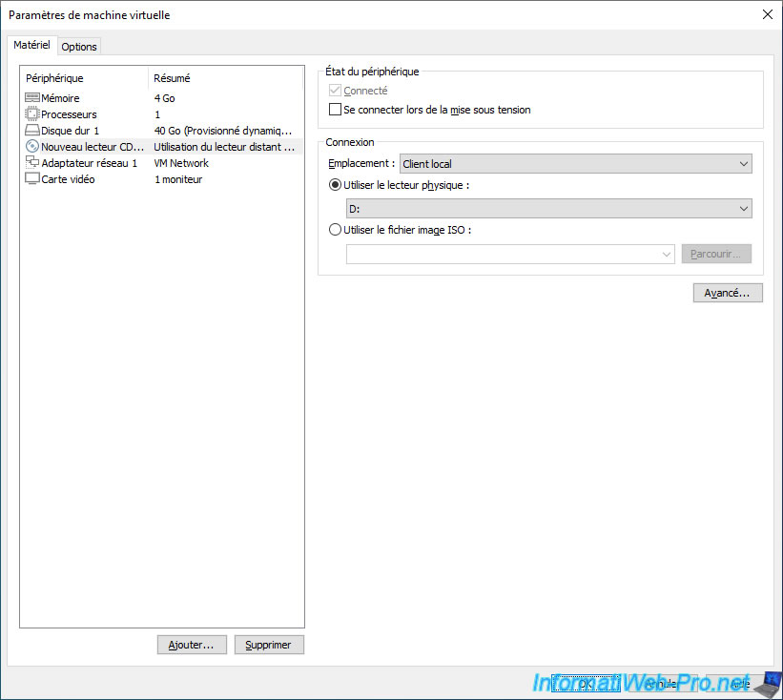Expand the physical drive D: dropdown
This screenshot has width=783, height=700.
click(x=548, y=209)
